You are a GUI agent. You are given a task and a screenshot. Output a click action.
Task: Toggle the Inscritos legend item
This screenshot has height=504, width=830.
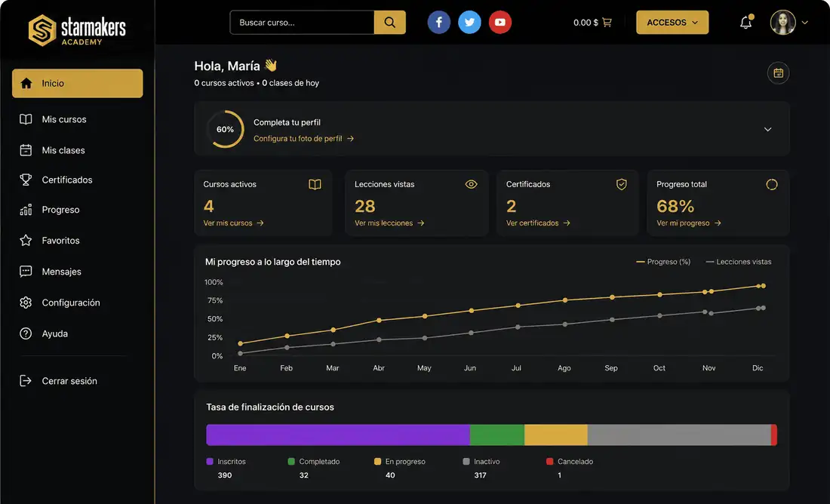click(226, 462)
